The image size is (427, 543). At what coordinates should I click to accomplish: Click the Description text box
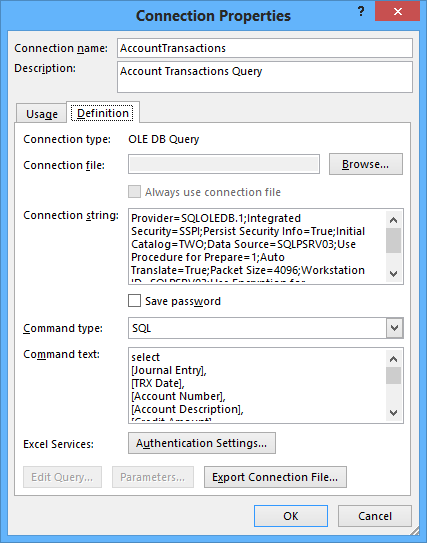(x=265, y=77)
